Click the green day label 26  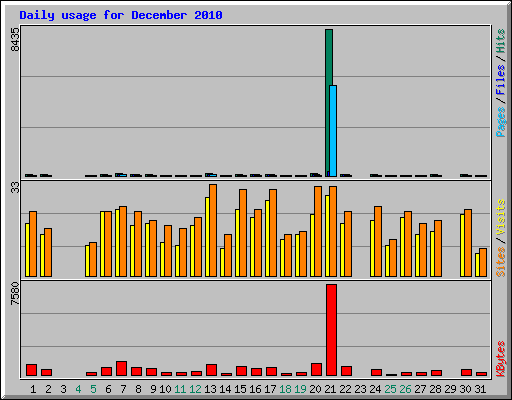(405, 389)
